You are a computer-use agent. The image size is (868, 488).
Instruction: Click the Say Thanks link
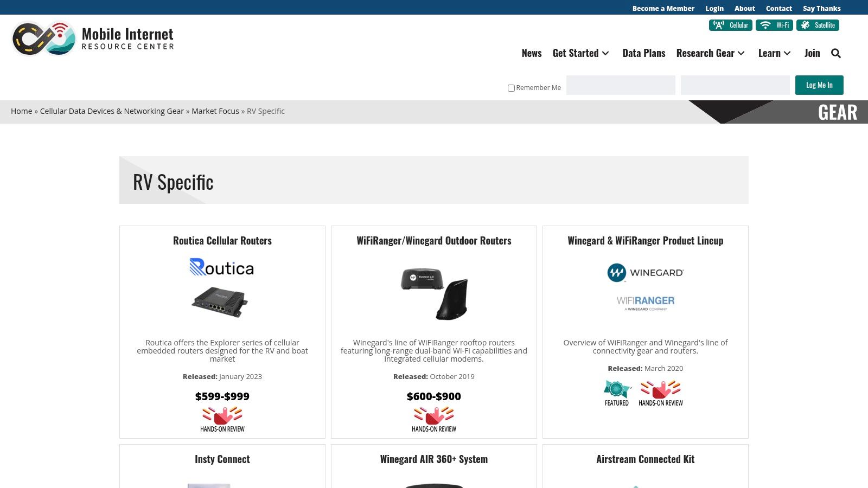pos(822,8)
